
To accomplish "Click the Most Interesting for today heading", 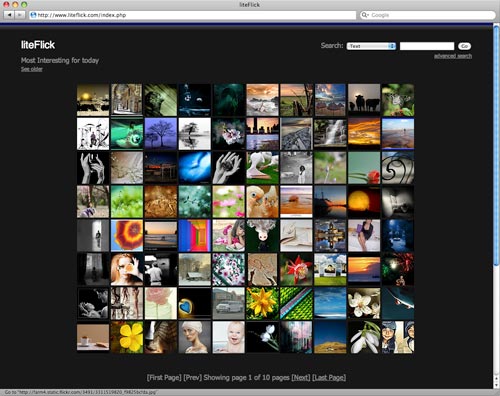I will (x=60, y=60).
